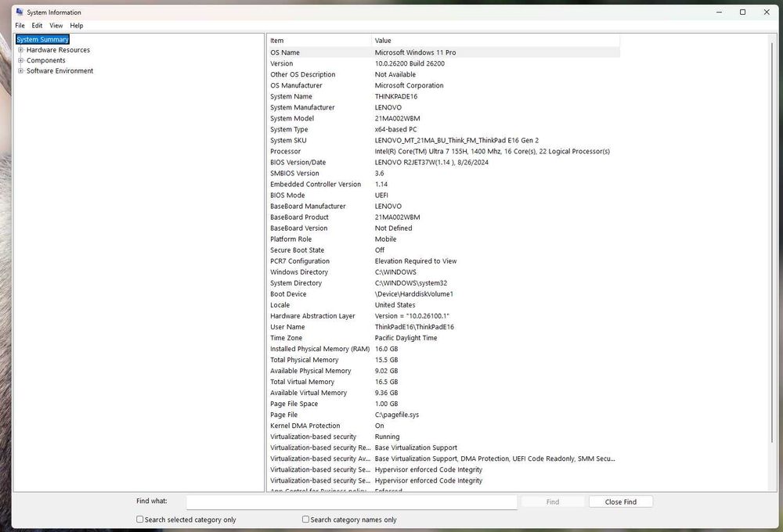
Task: Click the Microsoft Corporation value
Action: point(409,85)
